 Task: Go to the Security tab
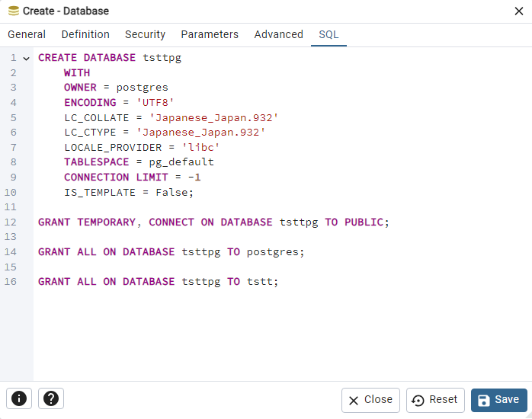[x=146, y=34]
